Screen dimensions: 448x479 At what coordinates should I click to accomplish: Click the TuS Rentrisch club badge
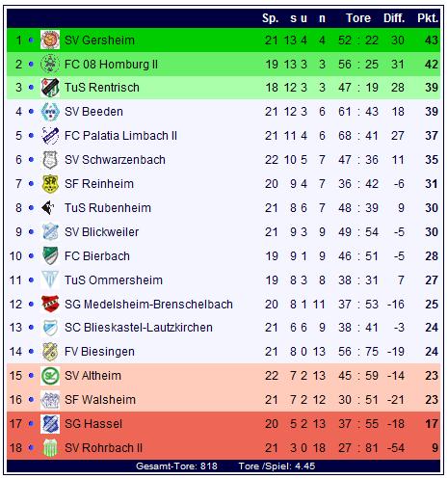tap(50, 88)
